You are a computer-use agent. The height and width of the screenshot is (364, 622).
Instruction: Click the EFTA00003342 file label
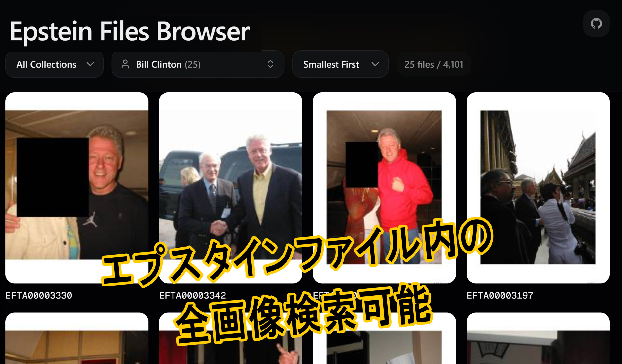[192, 295]
